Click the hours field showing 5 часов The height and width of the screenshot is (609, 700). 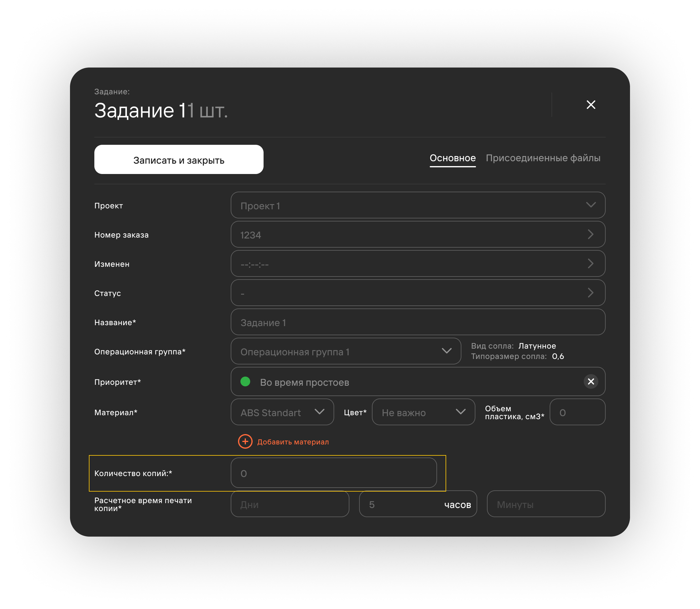(x=418, y=504)
